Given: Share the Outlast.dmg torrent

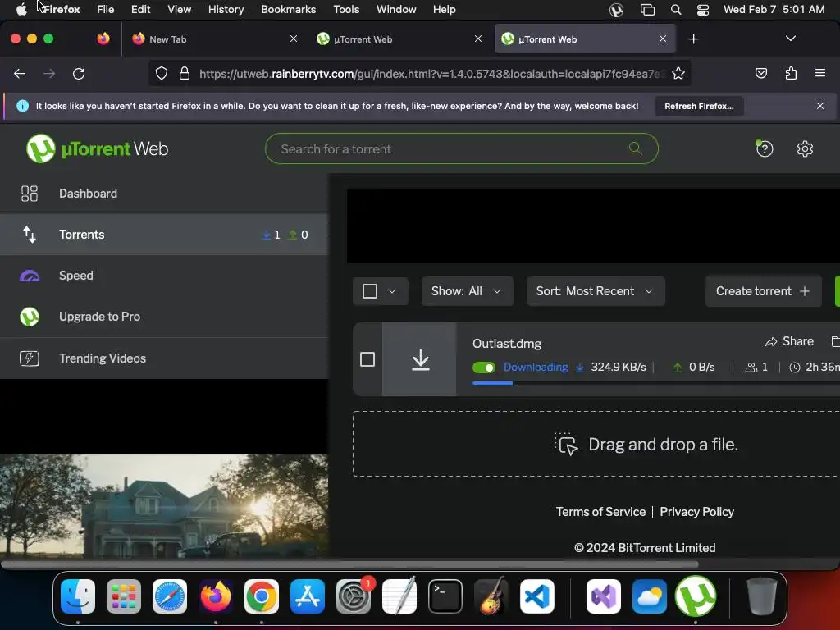Looking at the screenshot, I should coord(789,341).
